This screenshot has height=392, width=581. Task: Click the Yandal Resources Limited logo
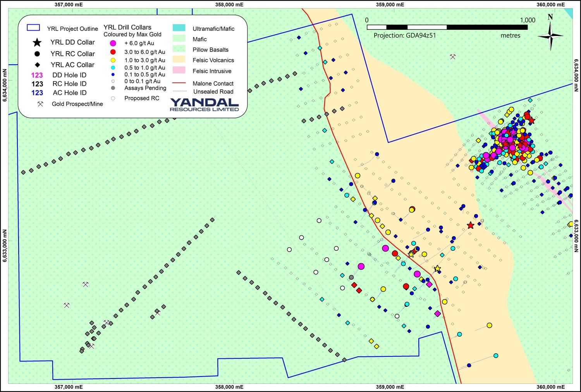point(204,104)
